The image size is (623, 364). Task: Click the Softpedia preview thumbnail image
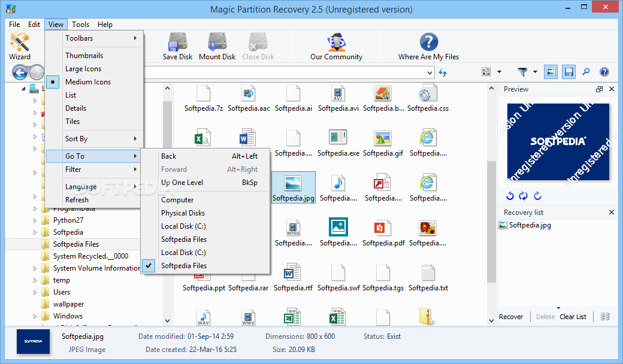(558, 142)
